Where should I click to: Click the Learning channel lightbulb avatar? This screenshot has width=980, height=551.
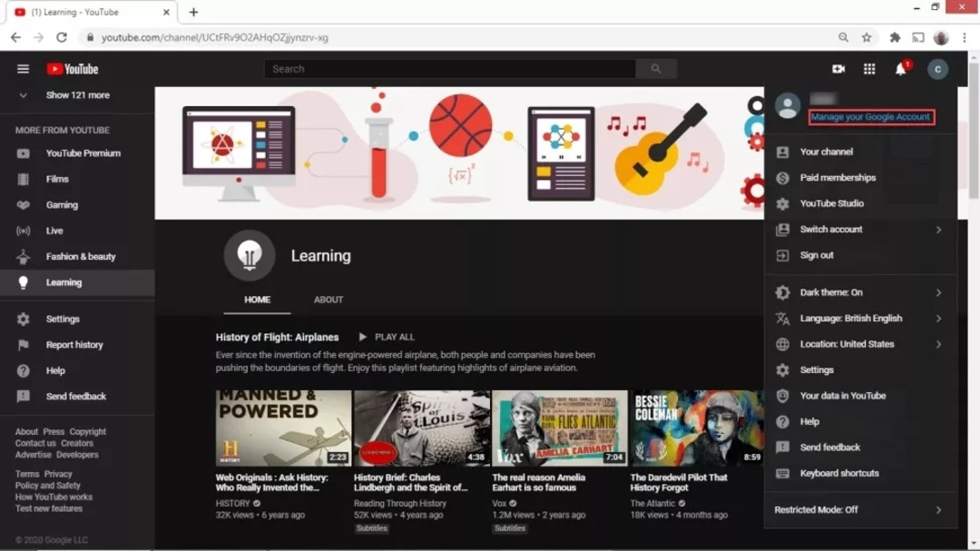pos(250,255)
